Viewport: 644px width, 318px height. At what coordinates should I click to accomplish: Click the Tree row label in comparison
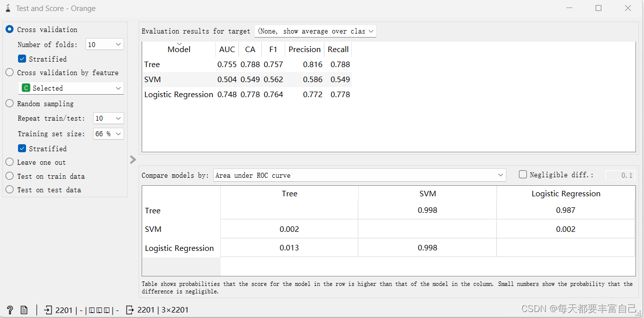pyautogui.click(x=153, y=210)
